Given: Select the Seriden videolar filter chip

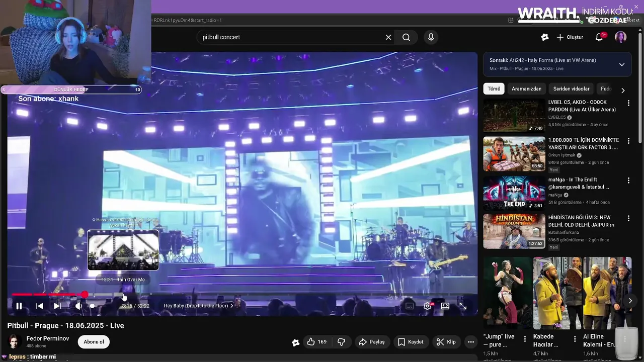Looking at the screenshot, I should (571, 89).
